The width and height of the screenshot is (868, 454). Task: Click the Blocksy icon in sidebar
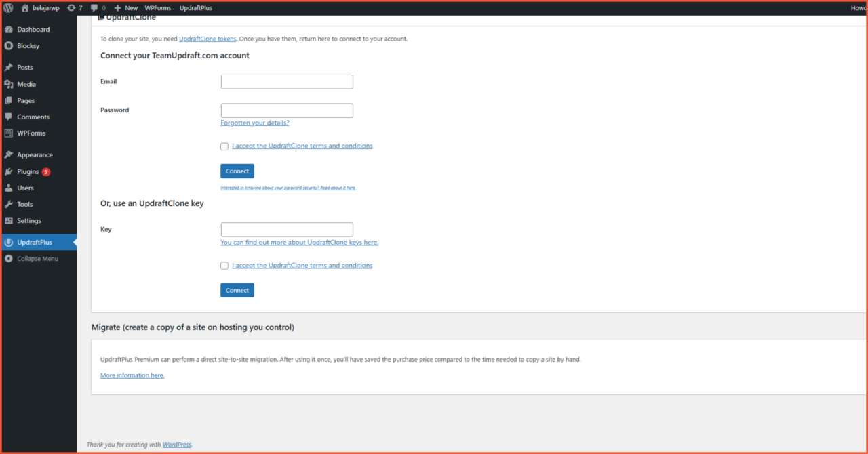9,46
